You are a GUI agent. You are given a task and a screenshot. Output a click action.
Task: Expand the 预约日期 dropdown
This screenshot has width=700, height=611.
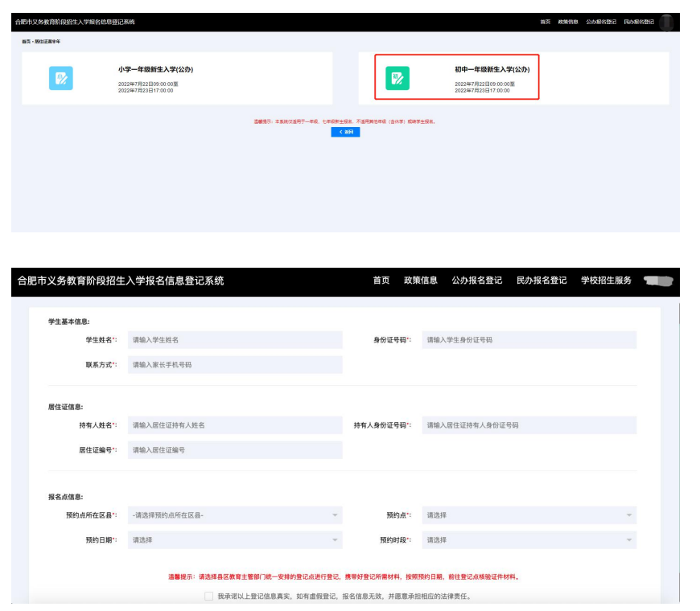click(234, 540)
